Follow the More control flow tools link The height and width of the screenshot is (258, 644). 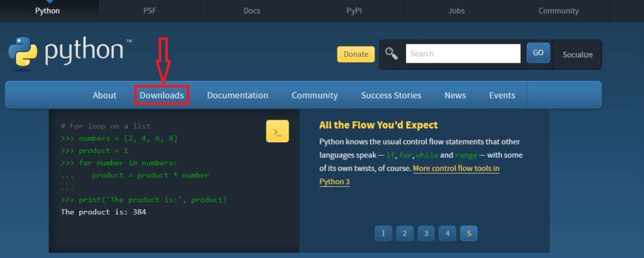pos(409,175)
